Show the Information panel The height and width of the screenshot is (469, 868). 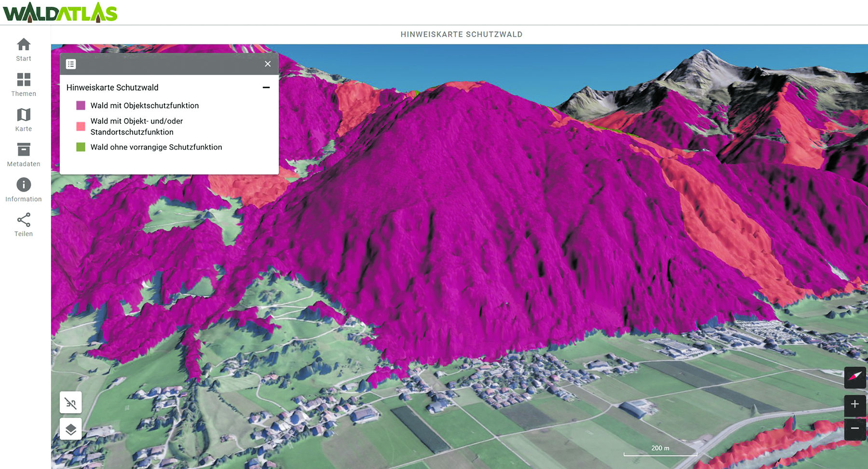click(x=24, y=185)
